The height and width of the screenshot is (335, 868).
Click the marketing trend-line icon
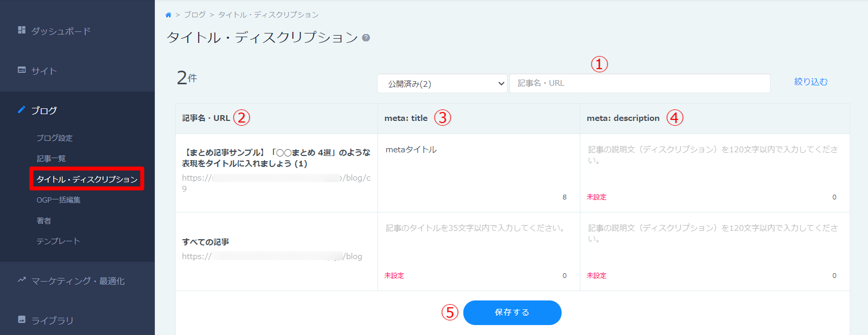click(x=21, y=280)
